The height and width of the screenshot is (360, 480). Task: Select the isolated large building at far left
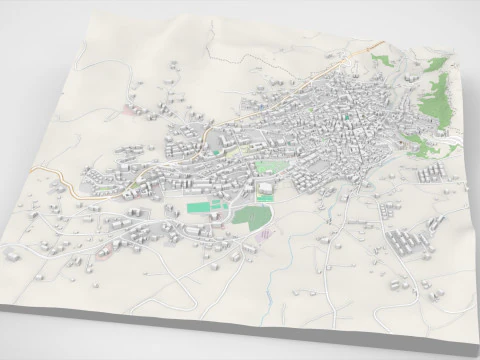pos(12,256)
